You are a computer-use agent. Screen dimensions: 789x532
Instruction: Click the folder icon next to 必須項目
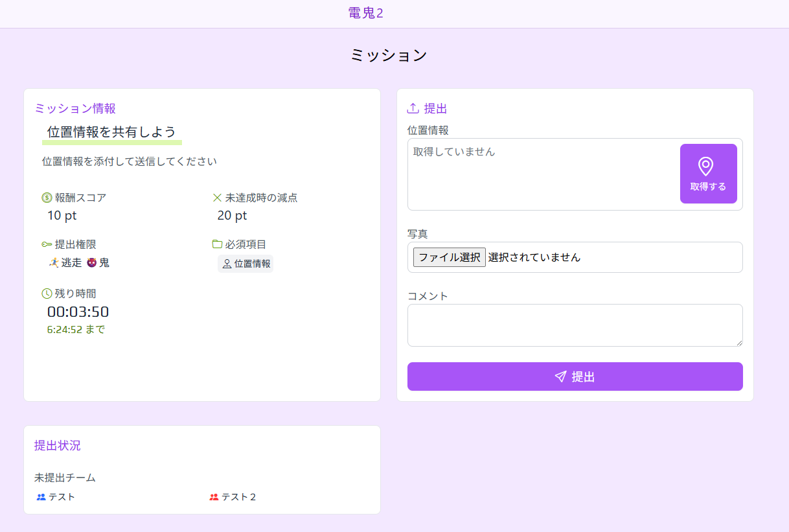click(x=217, y=244)
